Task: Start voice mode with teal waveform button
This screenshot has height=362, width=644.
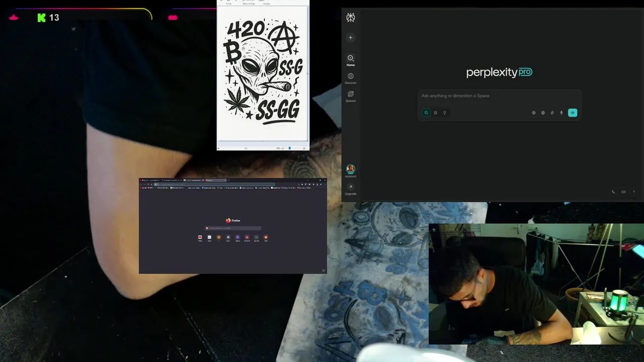Action: tap(573, 113)
